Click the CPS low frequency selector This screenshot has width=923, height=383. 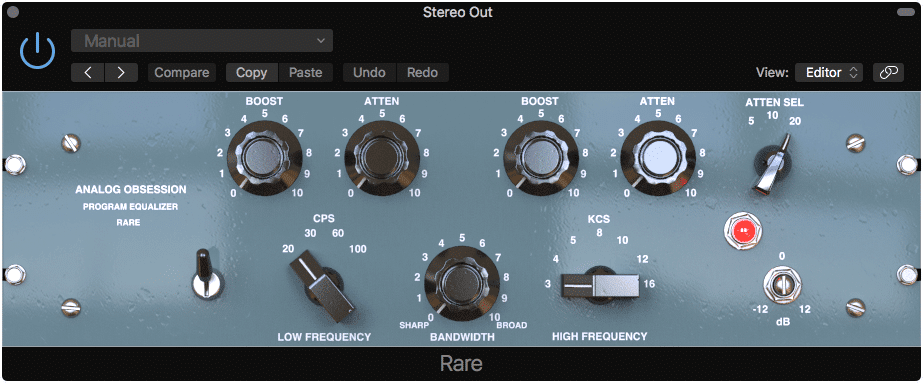pyautogui.click(x=322, y=285)
